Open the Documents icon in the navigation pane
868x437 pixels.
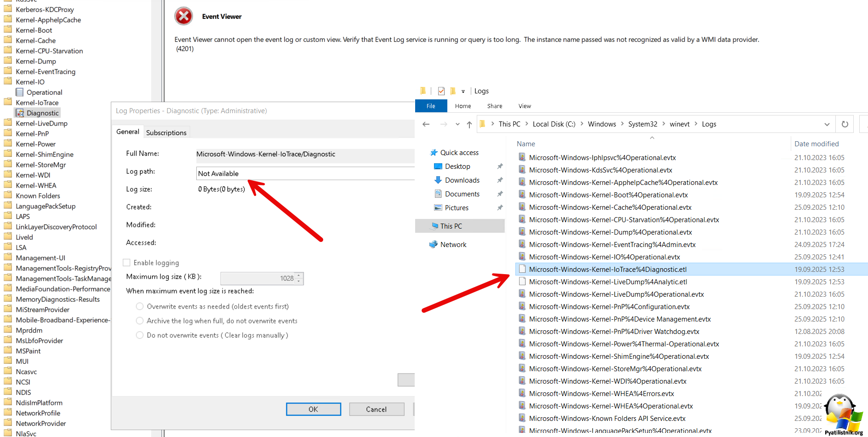[438, 194]
